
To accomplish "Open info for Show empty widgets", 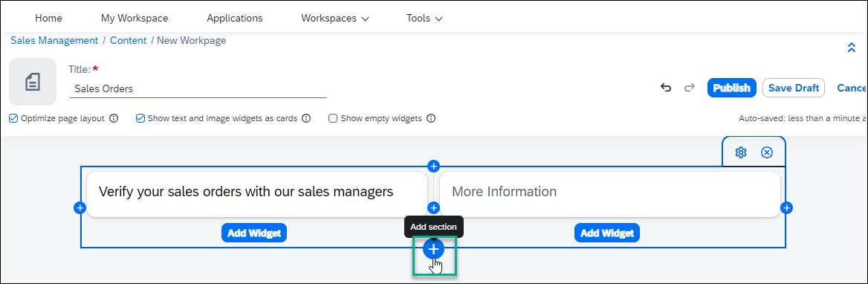I will click(x=431, y=118).
